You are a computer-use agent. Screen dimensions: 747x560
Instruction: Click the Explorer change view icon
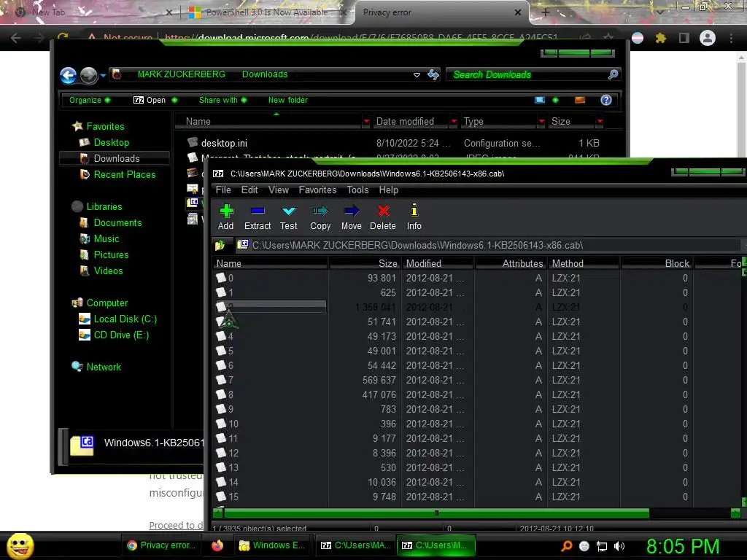coord(540,100)
